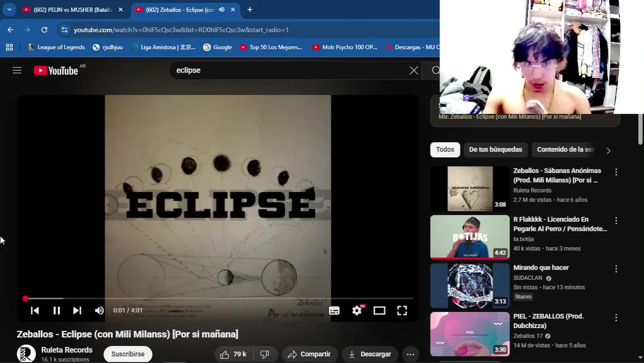This screenshot has width=644, height=363.
Task: Open the R Flakkkk video thumbnail
Action: tap(470, 237)
